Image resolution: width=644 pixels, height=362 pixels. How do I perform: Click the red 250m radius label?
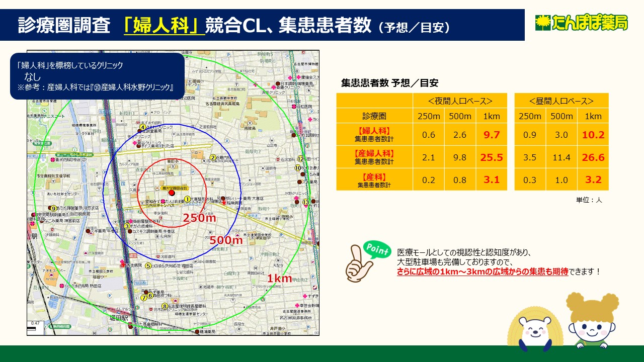(199, 218)
